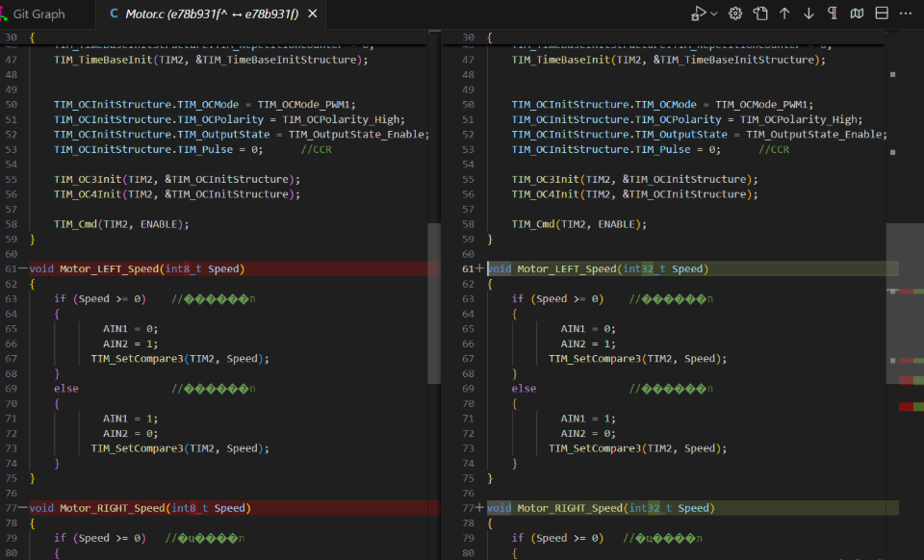Viewport: 924px width, 560px height.
Task: Open the Run or Debug button
Action: pos(699,13)
